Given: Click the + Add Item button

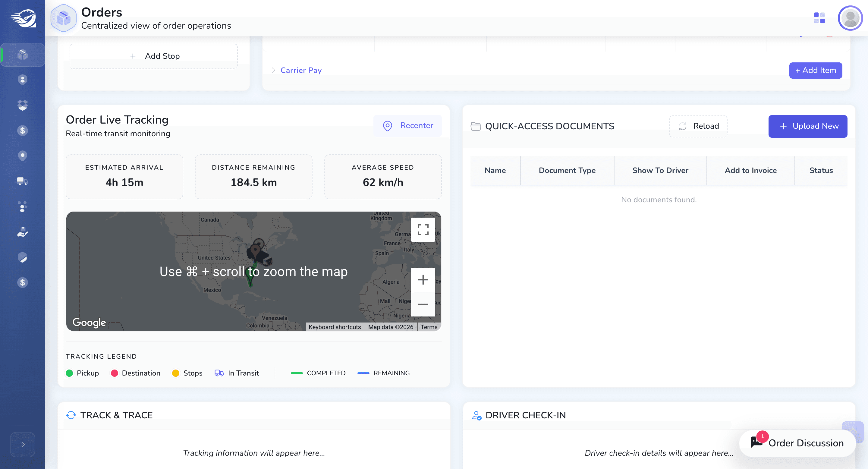Looking at the screenshot, I should click(816, 71).
